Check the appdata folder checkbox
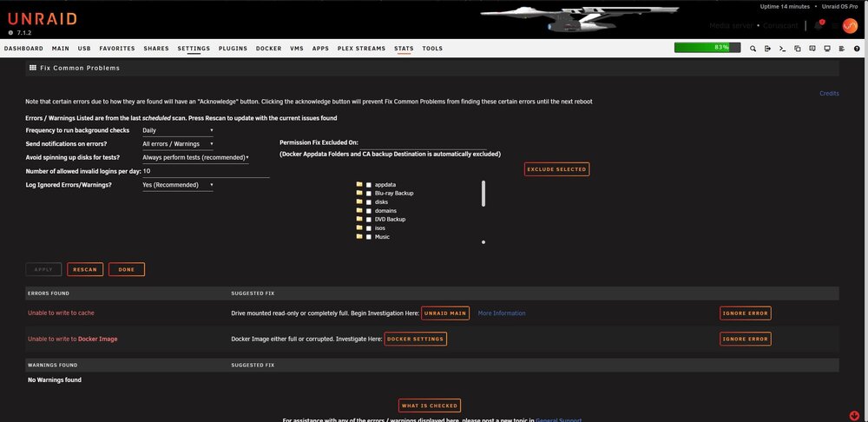The height and width of the screenshot is (422, 868). pyautogui.click(x=369, y=185)
